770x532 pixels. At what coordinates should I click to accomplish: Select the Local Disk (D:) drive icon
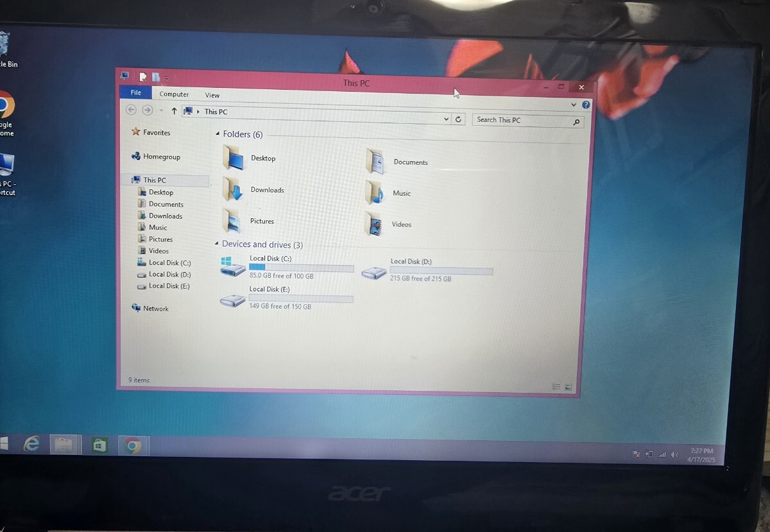[x=373, y=272]
